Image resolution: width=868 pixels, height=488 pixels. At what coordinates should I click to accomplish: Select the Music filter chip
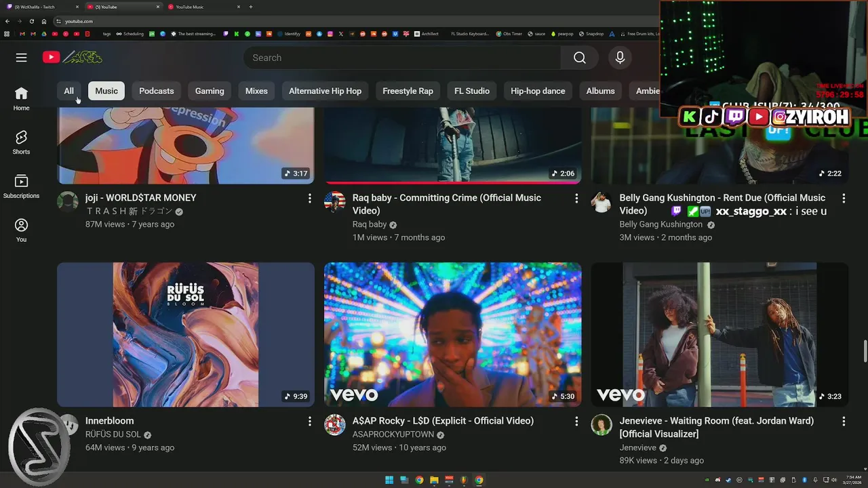coord(106,91)
